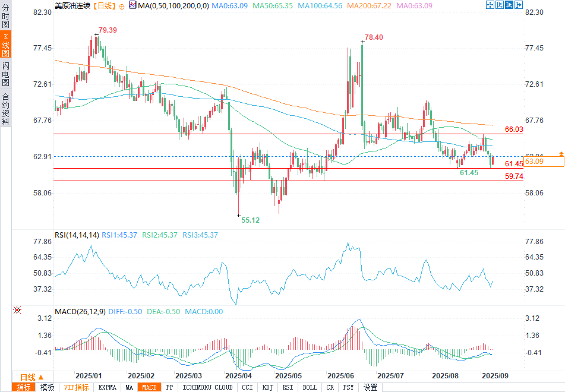Choose the PSY indicator
Image resolution: width=565 pixels, height=392 pixels.
(x=348, y=387)
